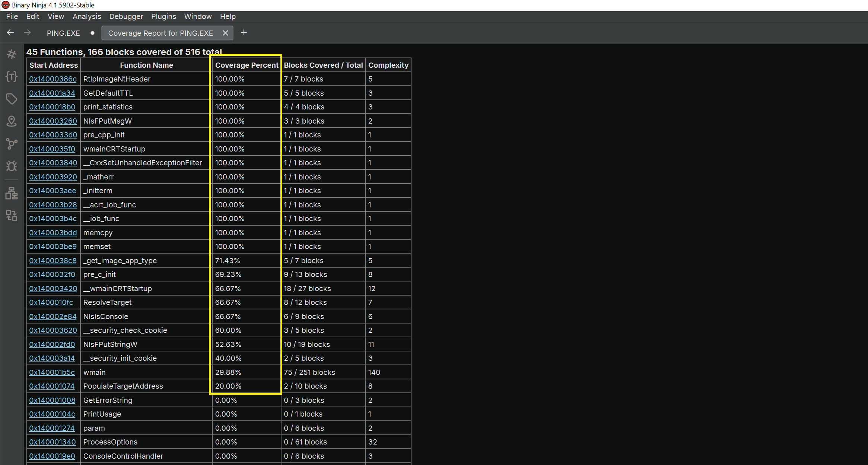Open ResolveTarget address 0x1400010fc

click(x=51, y=302)
